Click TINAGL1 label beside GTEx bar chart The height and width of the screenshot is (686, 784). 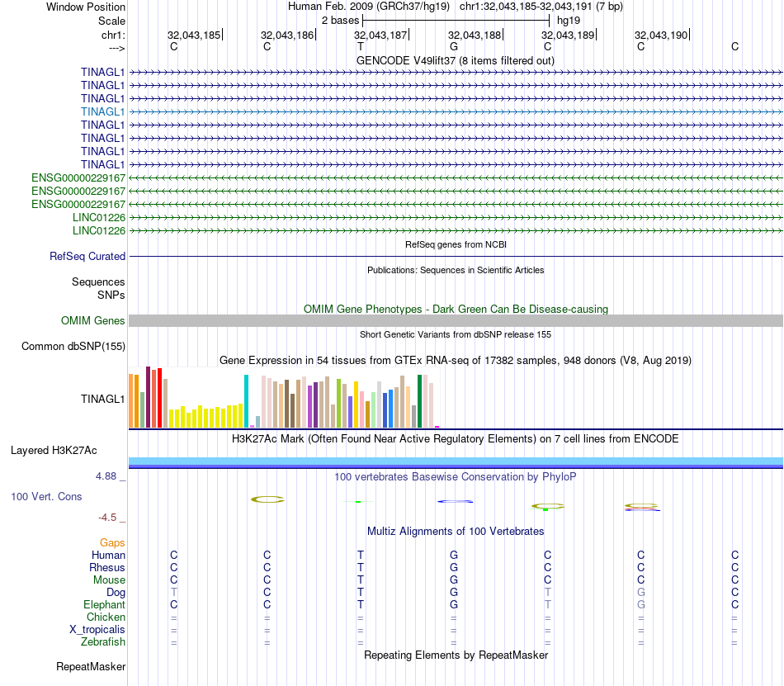pyautogui.click(x=102, y=399)
